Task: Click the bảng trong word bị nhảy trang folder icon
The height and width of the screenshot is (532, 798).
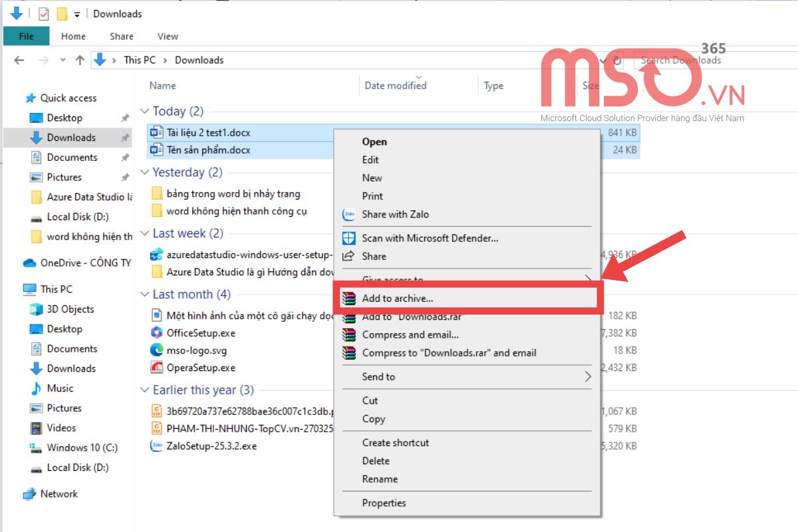Action: [x=157, y=194]
